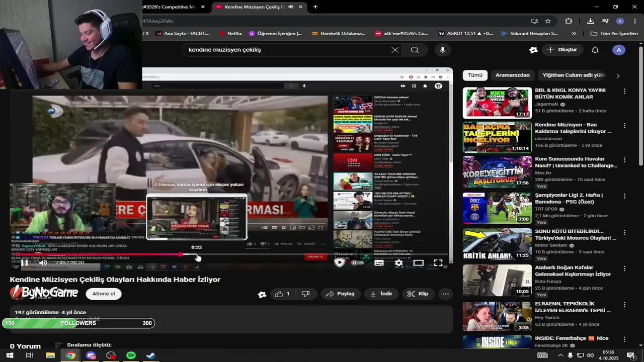This screenshot has width=644, height=362.
Task: Install page as app icon in address bar
Action: tap(534, 21)
